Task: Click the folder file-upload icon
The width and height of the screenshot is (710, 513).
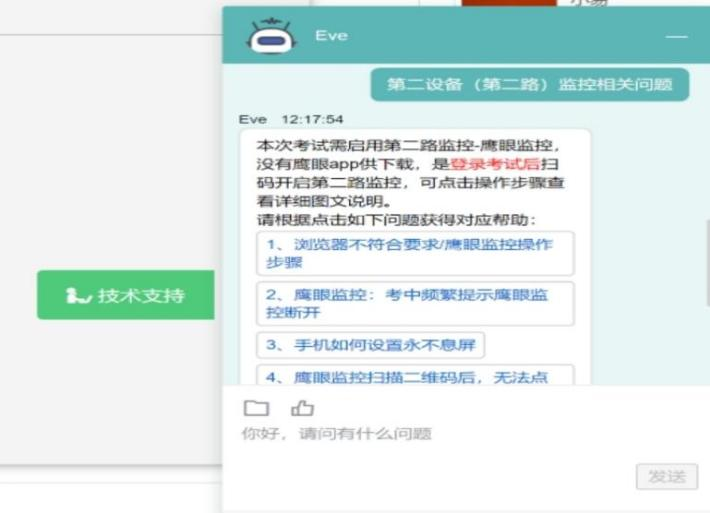Action: coord(257,408)
